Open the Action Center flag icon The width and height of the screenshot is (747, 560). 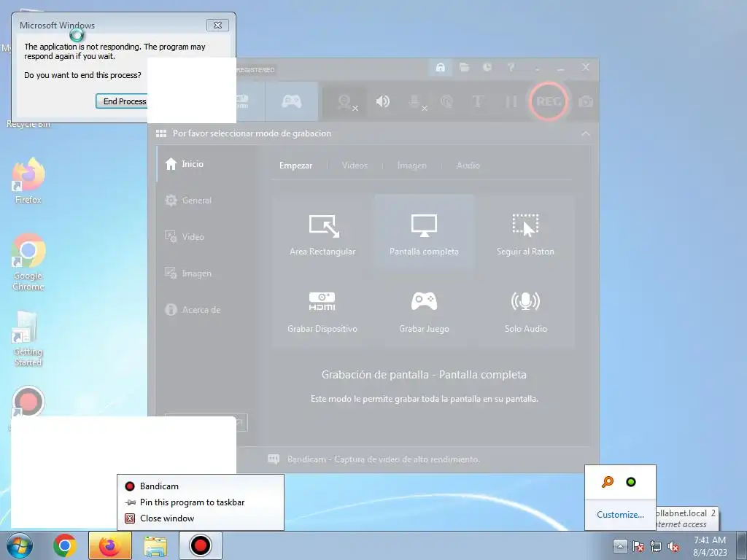(638, 547)
